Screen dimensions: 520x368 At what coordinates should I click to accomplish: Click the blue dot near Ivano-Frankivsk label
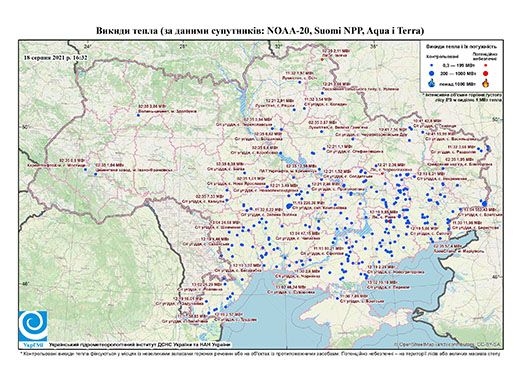[x=95, y=174]
